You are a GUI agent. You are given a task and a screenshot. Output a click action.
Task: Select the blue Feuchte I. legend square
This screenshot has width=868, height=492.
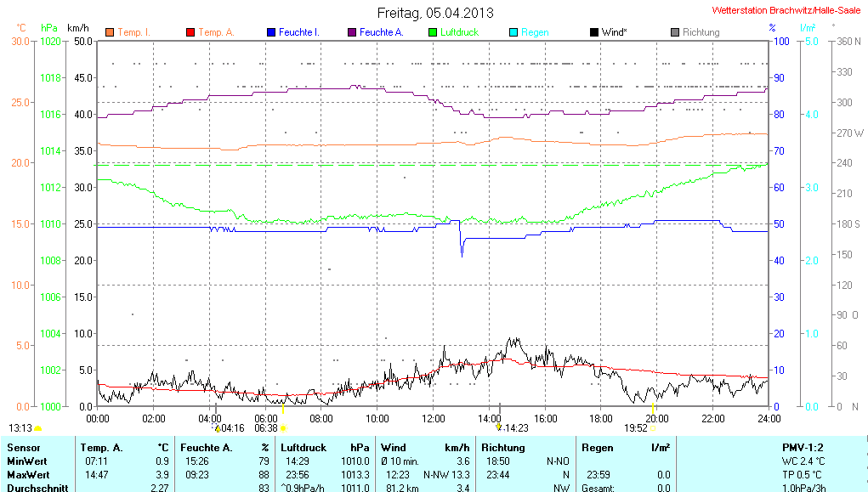click(x=271, y=32)
